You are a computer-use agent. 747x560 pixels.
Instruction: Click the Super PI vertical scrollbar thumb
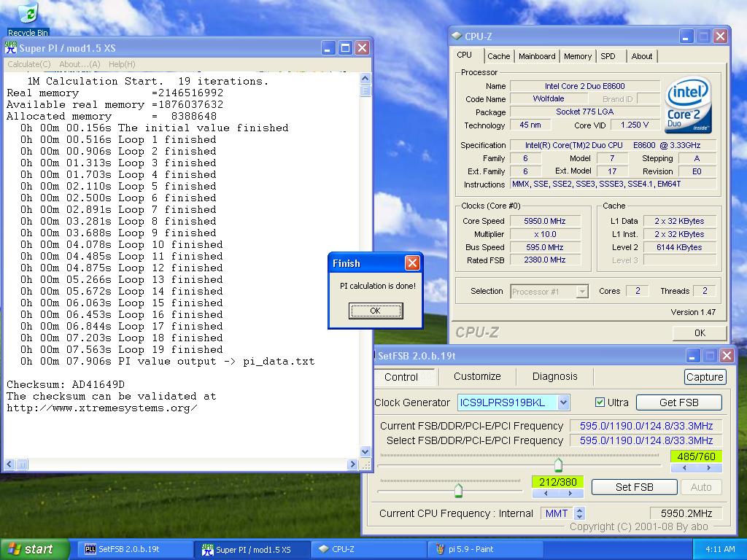point(365,90)
